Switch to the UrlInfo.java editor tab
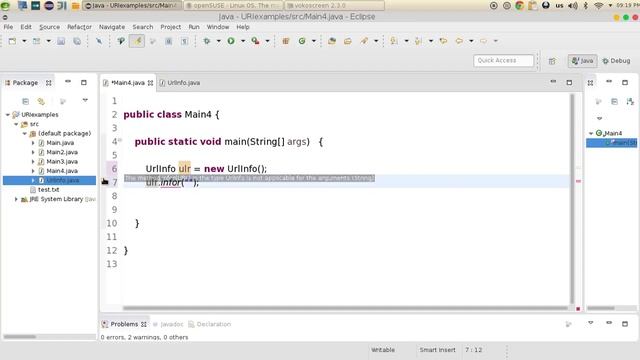The width and height of the screenshot is (640, 360). coord(180,83)
